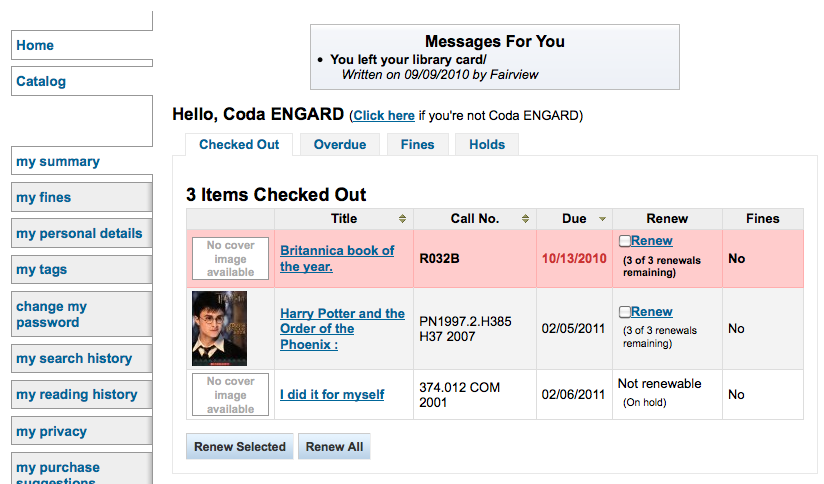This screenshot has width=824, height=484.
Task: Switch to the Holds tab
Action: tap(487, 145)
